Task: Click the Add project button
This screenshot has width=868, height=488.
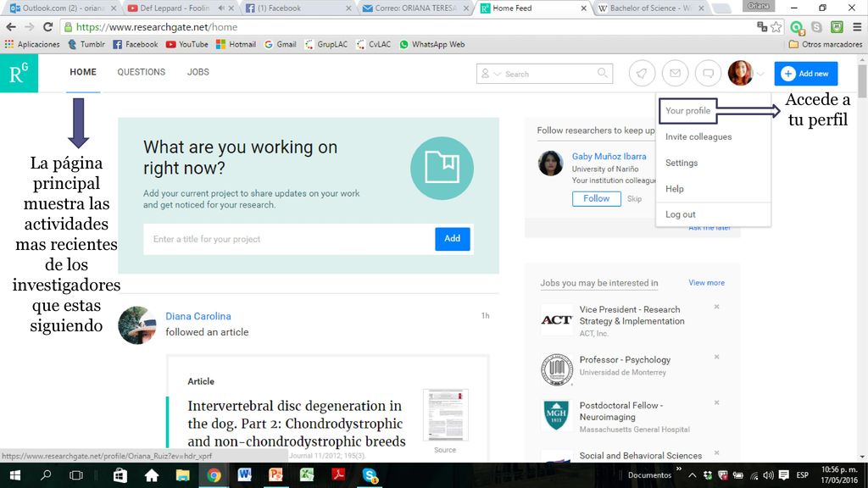Action: pyautogui.click(x=453, y=238)
